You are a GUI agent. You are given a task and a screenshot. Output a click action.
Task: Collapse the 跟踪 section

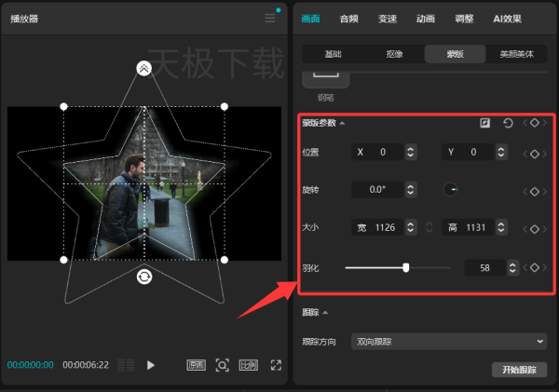click(x=325, y=313)
